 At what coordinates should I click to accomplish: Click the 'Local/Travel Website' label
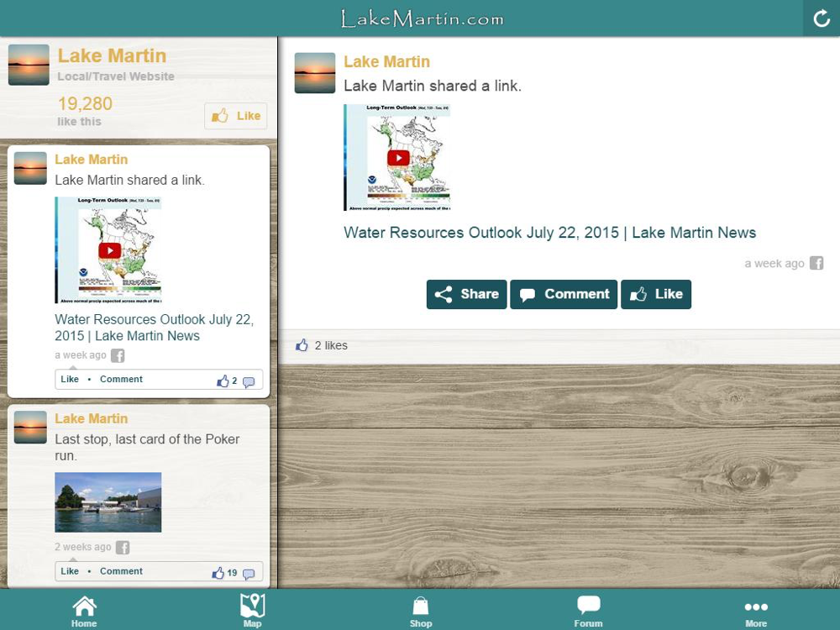(116, 76)
